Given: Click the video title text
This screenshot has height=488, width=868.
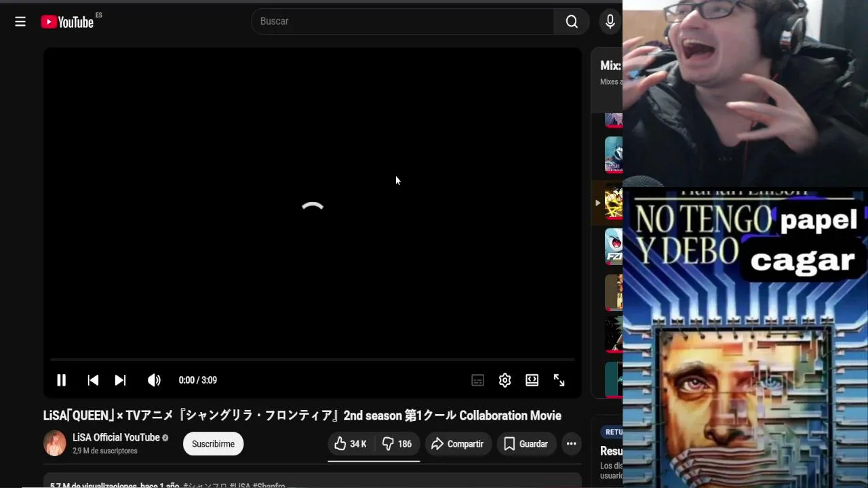Looking at the screenshot, I should click(302, 415).
